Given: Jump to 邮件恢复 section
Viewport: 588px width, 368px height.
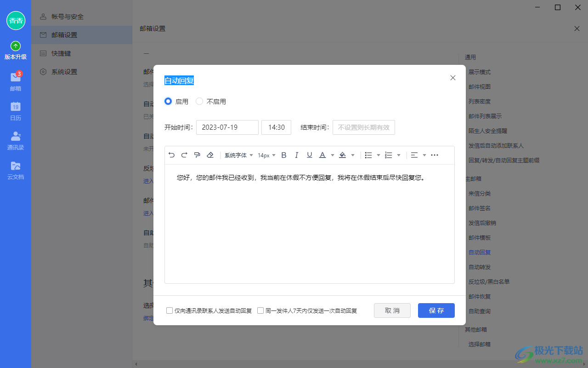Looking at the screenshot, I should pos(480,297).
